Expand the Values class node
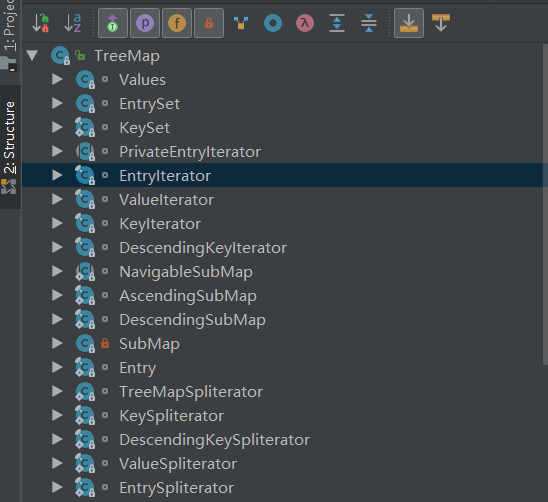548x502 pixels. pyautogui.click(x=57, y=79)
